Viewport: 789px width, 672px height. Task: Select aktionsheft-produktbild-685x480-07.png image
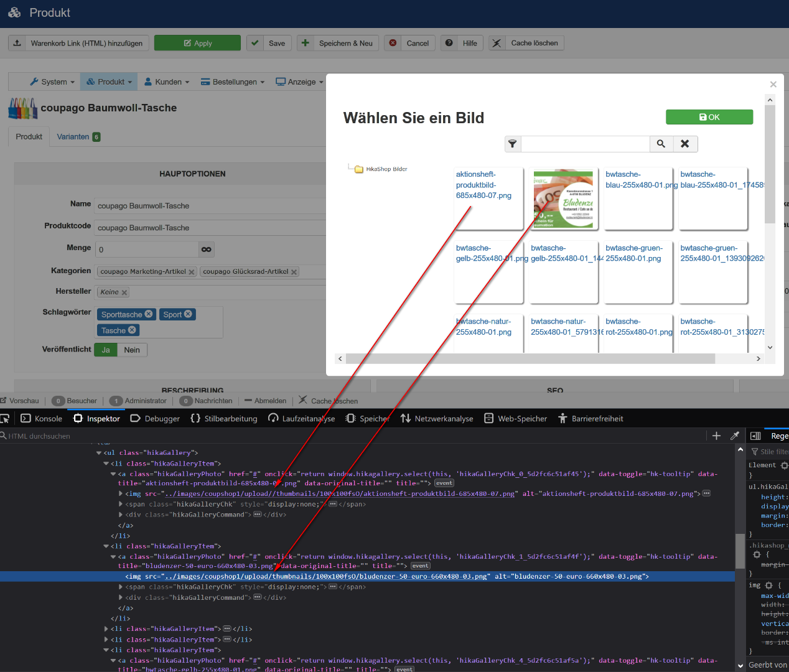point(488,198)
